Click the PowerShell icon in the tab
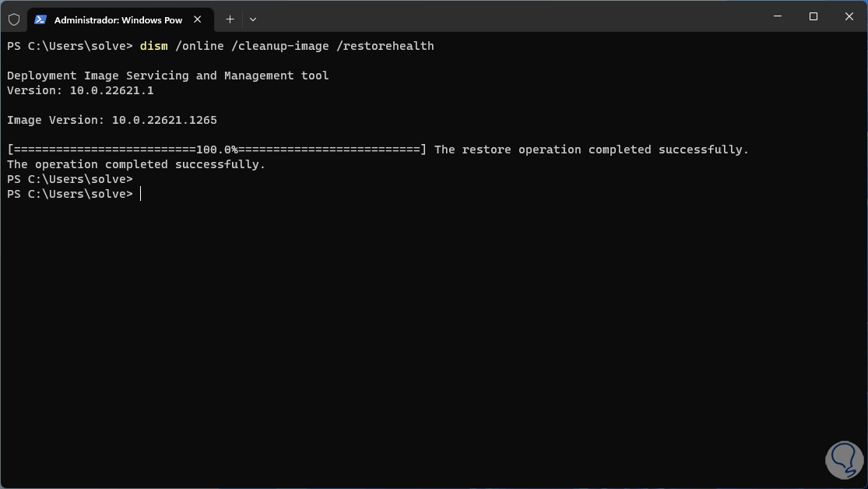The image size is (868, 489). coord(40,19)
